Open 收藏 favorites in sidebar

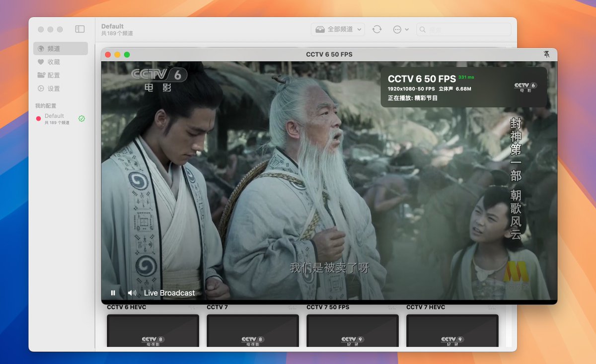61,62
